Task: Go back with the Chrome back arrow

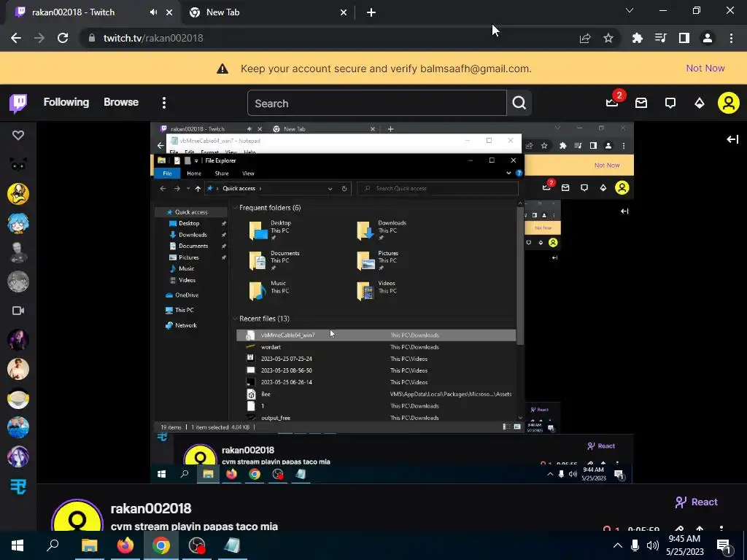Action: tap(16, 38)
